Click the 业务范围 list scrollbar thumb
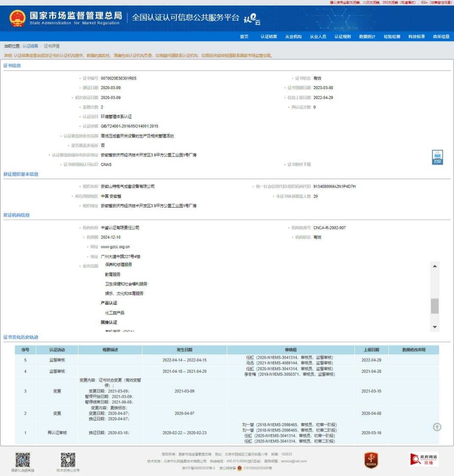Screen dimensions: 454x476 pyautogui.click(x=435, y=306)
